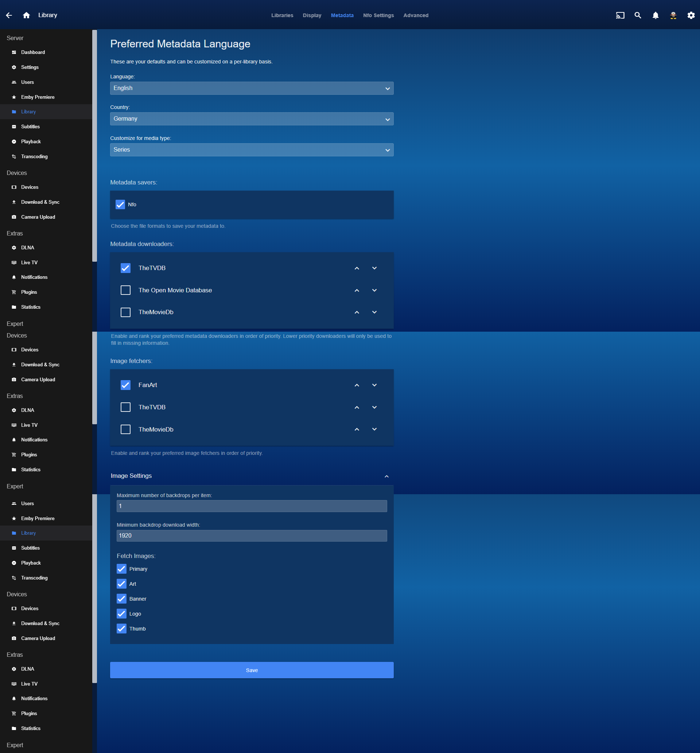Open the Nfo Settings tab
The height and width of the screenshot is (753, 700).
[x=378, y=16]
